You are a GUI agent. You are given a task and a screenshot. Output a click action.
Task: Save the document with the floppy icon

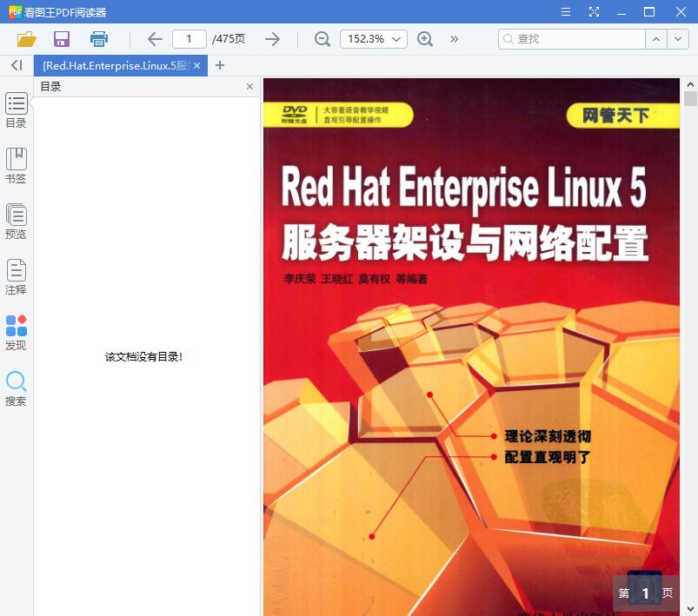click(62, 39)
